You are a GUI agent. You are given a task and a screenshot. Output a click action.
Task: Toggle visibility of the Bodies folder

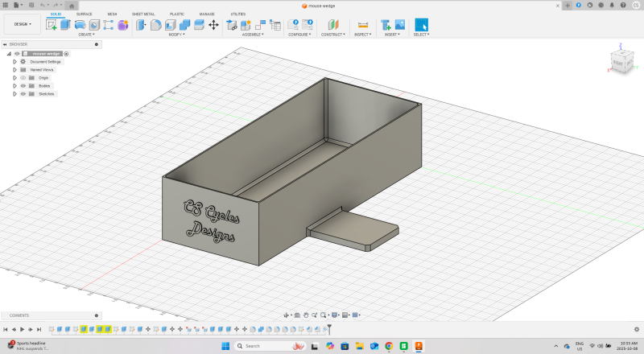click(23, 85)
